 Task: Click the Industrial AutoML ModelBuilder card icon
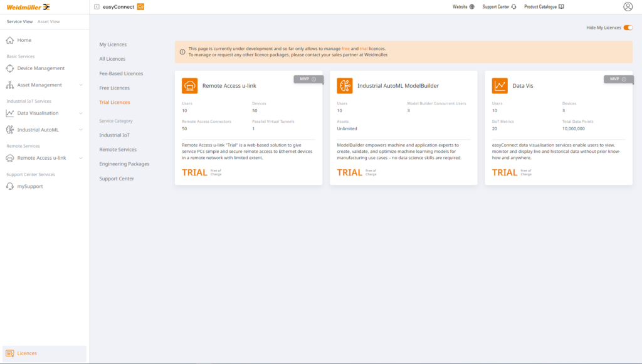(344, 86)
